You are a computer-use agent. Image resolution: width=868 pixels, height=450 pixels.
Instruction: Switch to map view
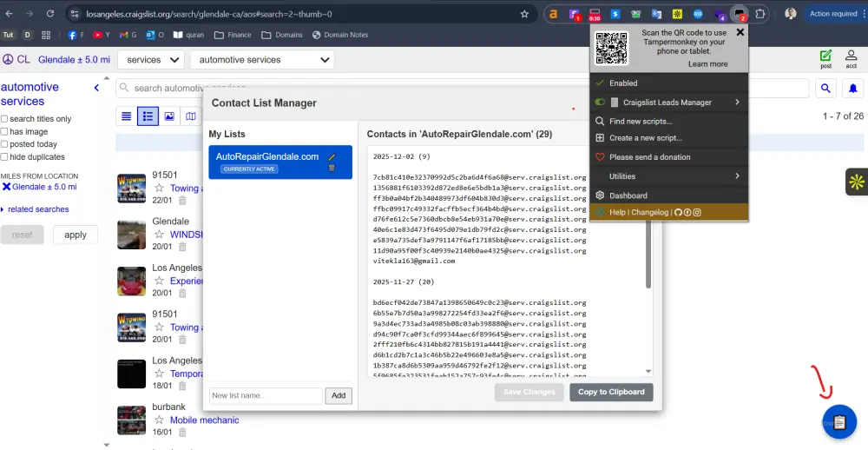(191, 116)
